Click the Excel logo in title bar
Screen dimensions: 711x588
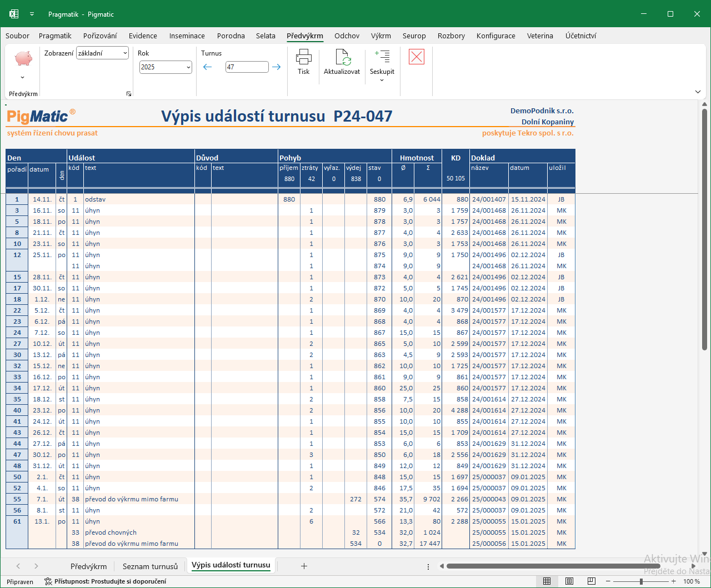[14, 14]
